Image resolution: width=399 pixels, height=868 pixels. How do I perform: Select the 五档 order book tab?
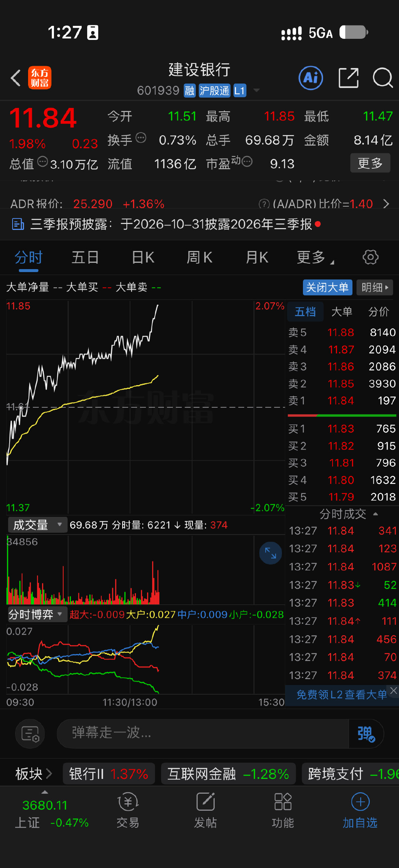click(305, 312)
